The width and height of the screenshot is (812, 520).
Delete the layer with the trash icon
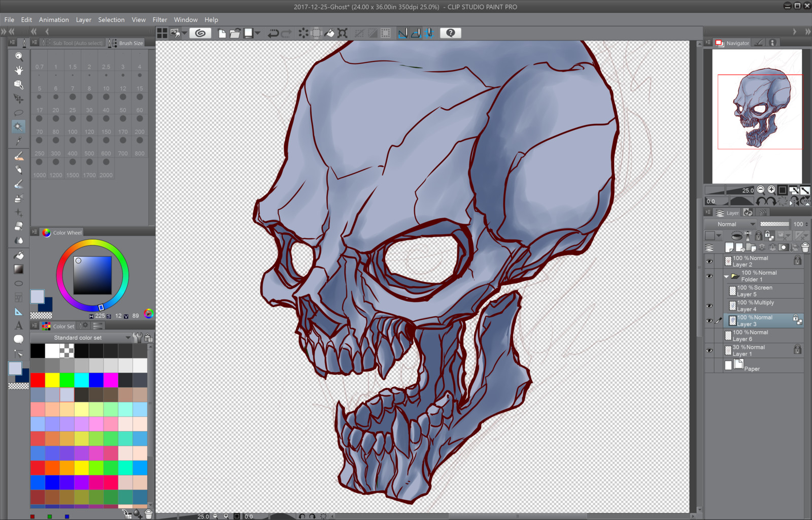805,247
